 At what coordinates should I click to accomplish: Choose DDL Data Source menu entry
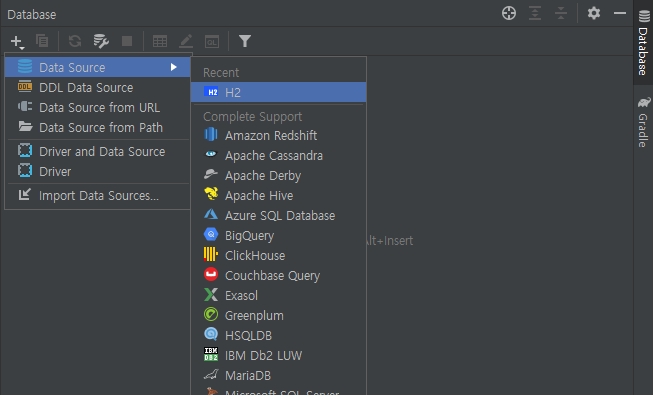[x=98, y=88]
